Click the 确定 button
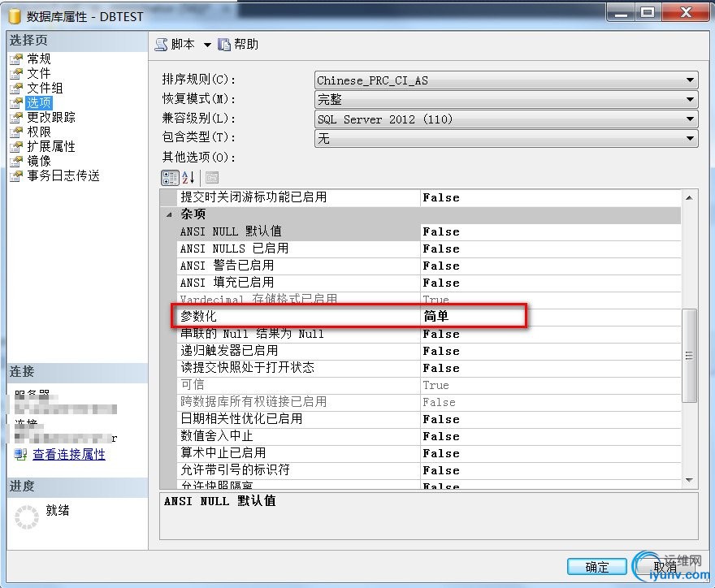Viewport: 715px width, 588px height. tap(597, 567)
